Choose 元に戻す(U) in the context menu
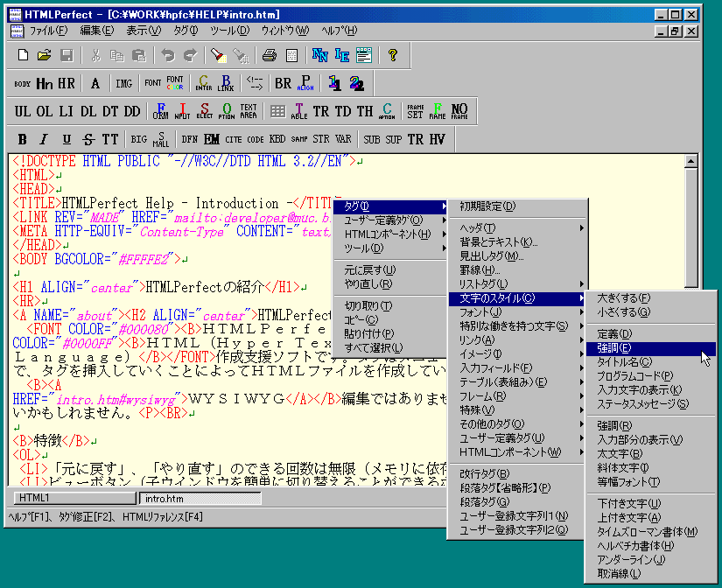This screenshot has height=588, width=722. coord(389,270)
